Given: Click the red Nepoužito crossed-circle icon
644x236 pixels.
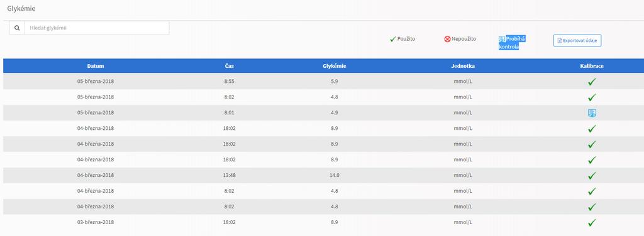Looking at the screenshot, I should (x=447, y=40).
